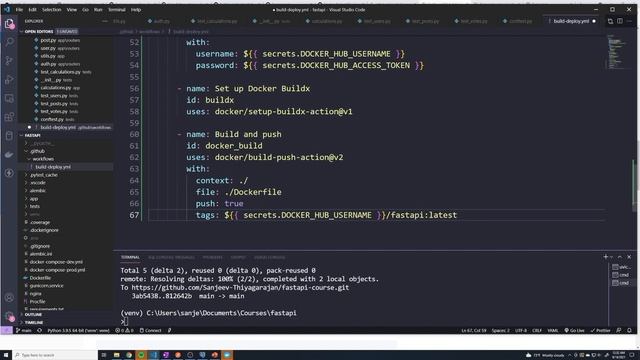640x360 pixels.
Task: Open the Dockerfile in the explorer tree
Action: 40,278
